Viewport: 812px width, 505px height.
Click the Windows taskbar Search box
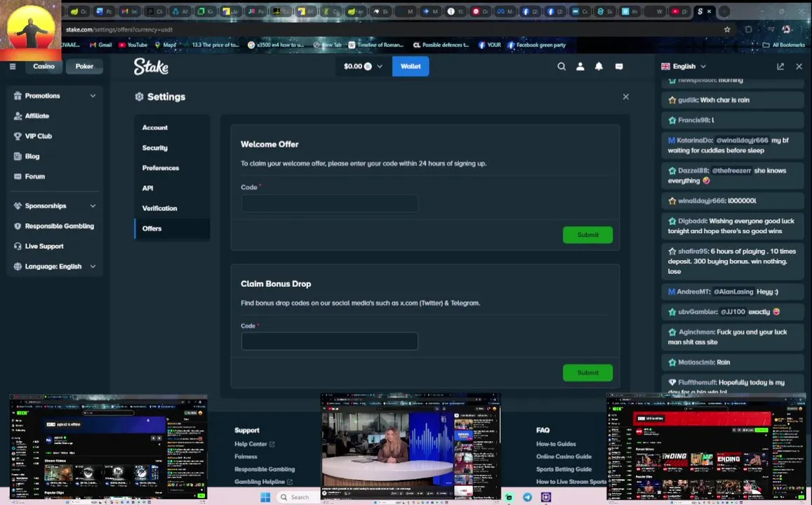coord(299,497)
